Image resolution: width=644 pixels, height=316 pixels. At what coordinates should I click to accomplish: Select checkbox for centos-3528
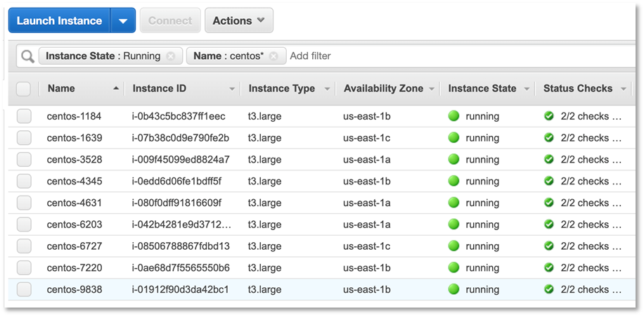(x=24, y=160)
